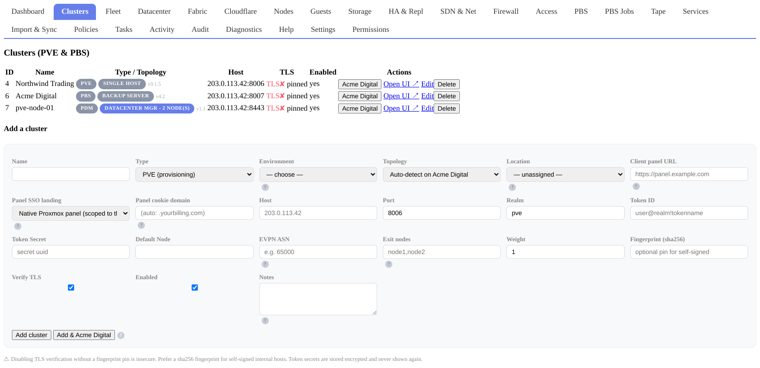Focus the Token ID input

(689, 213)
